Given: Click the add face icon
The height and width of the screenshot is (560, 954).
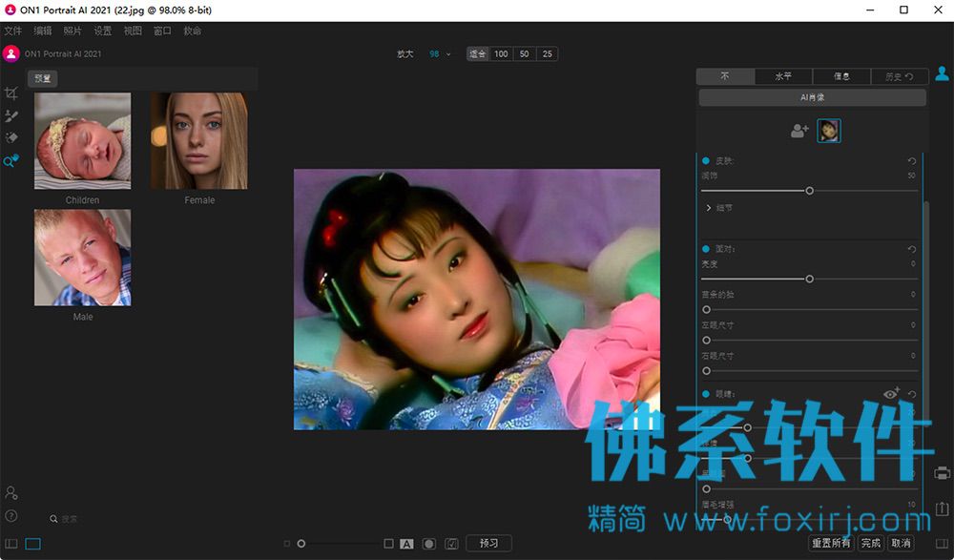Looking at the screenshot, I should coord(799,131).
